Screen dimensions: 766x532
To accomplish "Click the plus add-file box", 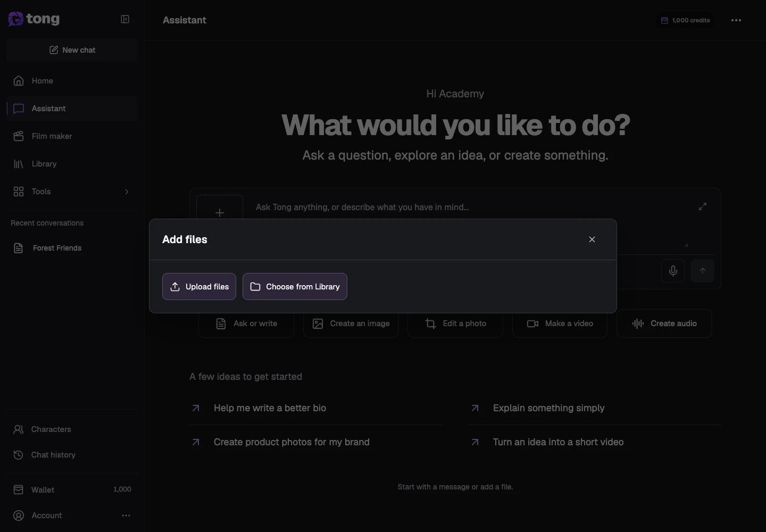I will pos(220,207).
